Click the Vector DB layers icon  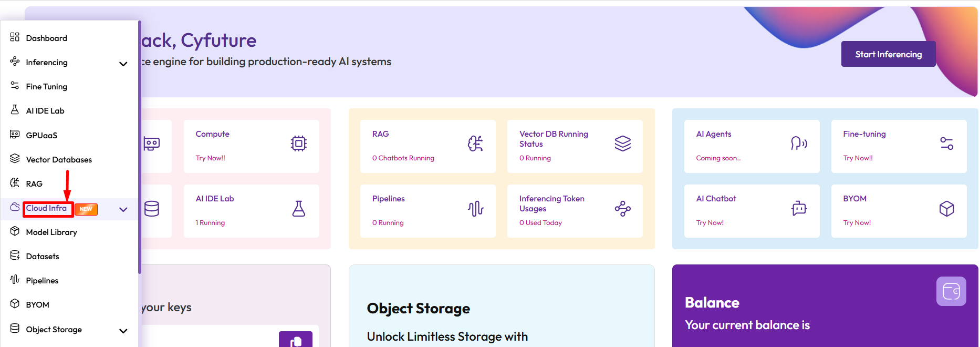[x=622, y=144]
